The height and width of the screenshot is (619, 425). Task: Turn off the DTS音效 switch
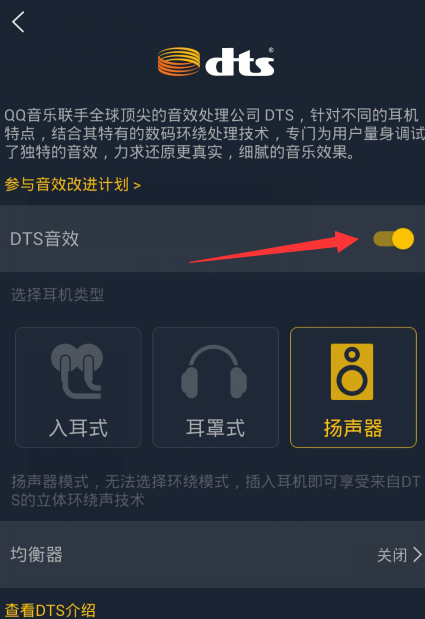tap(393, 239)
